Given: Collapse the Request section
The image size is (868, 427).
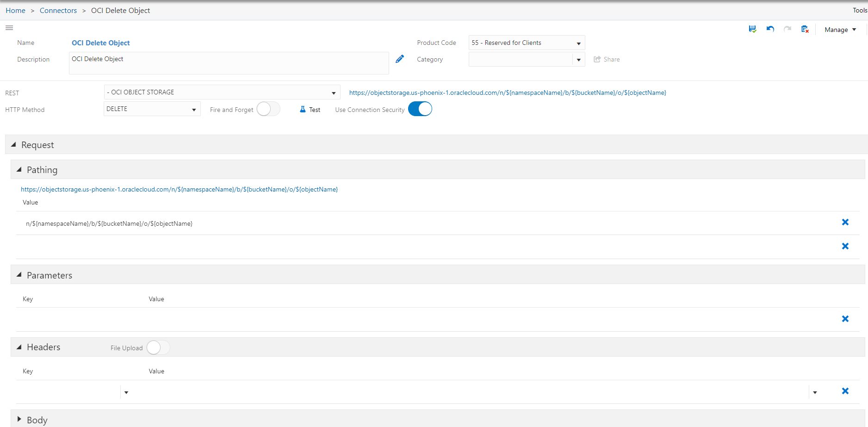Looking at the screenshot, I should (x=13, y=145).
